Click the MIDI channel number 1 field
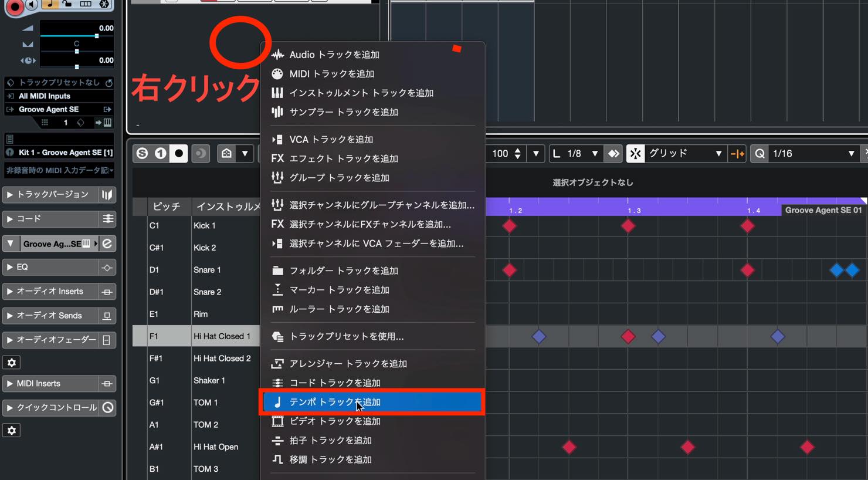 (x=66, y=123)
